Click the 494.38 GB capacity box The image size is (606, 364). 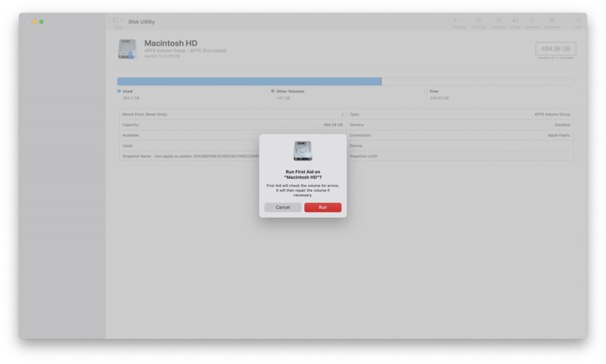555,49
